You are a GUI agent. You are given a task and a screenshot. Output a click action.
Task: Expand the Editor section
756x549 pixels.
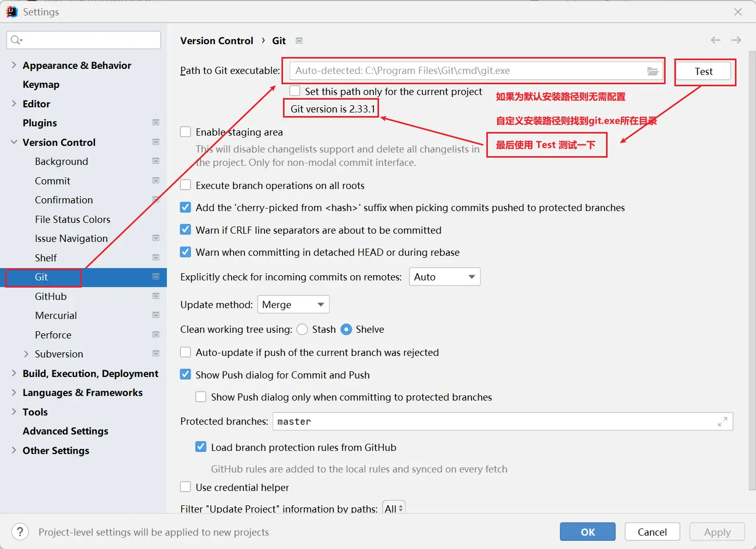tap(14, 103)
